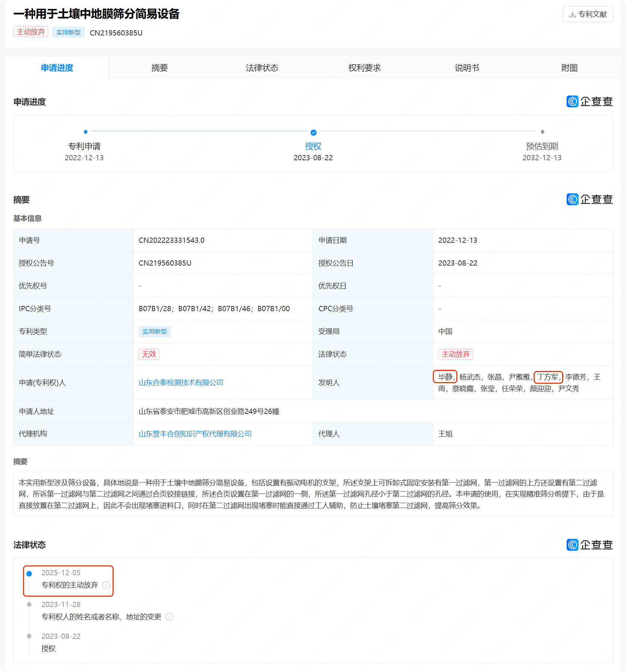Switch to the 摘要 tab
Screen dimensions: 626x672
tap(159, 68)
